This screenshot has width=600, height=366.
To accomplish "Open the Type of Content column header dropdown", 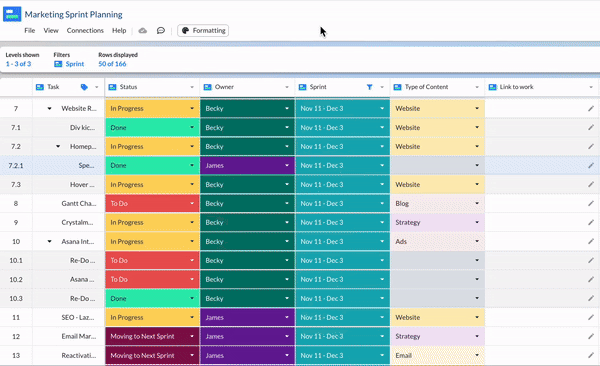I will click(x=477, y=87).
